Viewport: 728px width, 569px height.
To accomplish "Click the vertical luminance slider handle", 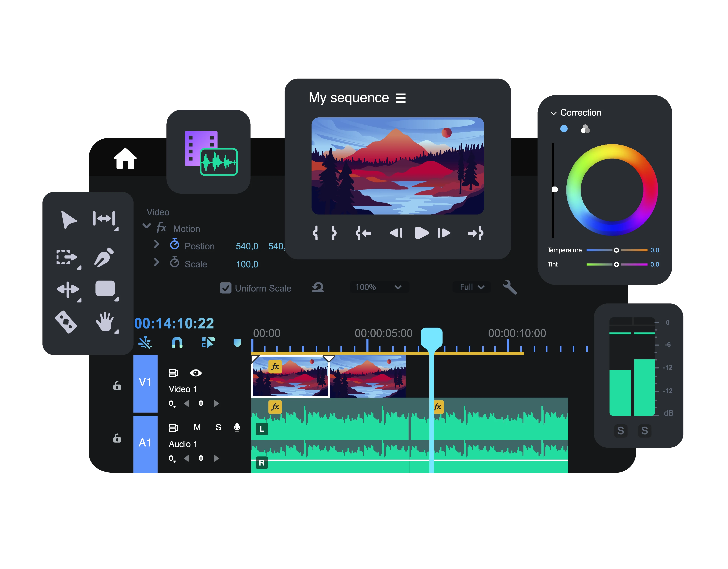I will (x=555, y=189).
